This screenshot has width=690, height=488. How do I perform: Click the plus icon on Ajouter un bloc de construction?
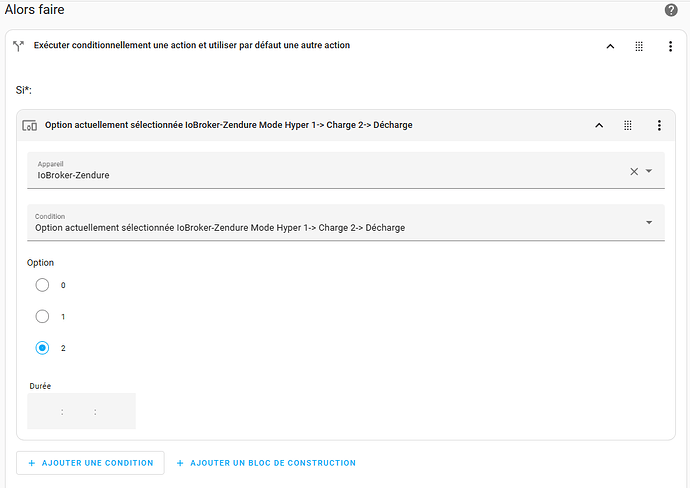click(x=181, y=463)
